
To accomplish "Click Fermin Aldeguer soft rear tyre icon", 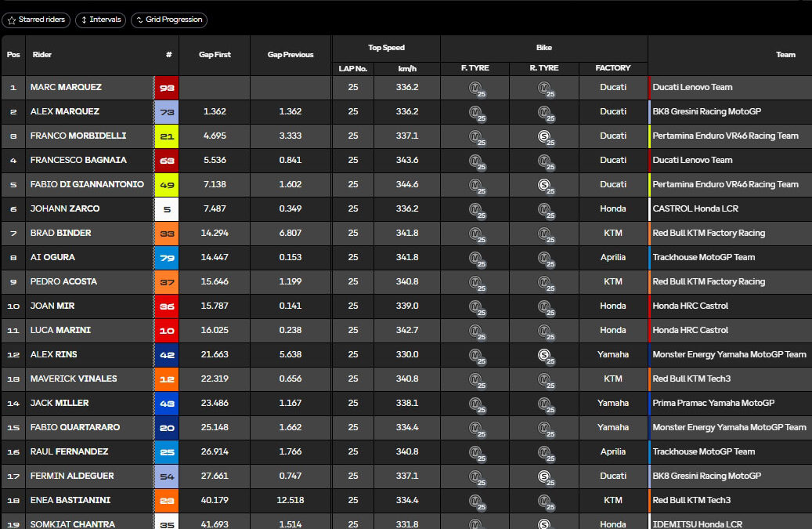I will click(545, 477).
